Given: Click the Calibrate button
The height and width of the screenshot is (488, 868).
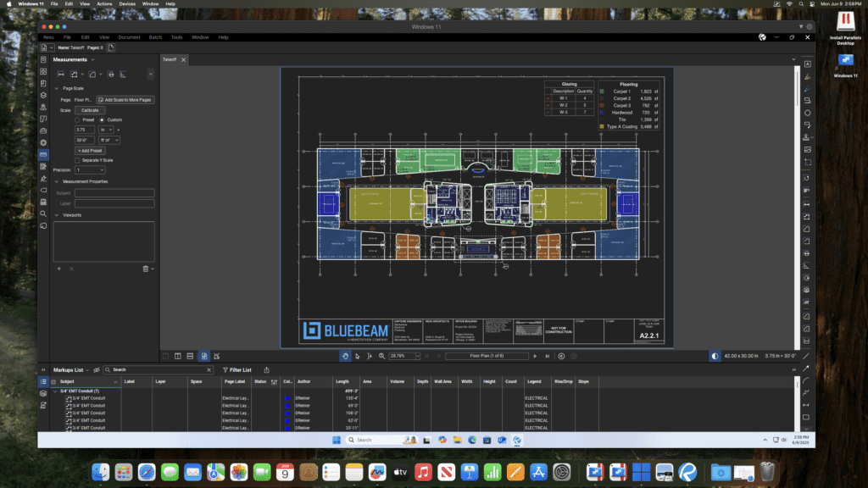Looking at the screenshot, I should (x=90, y=110).
